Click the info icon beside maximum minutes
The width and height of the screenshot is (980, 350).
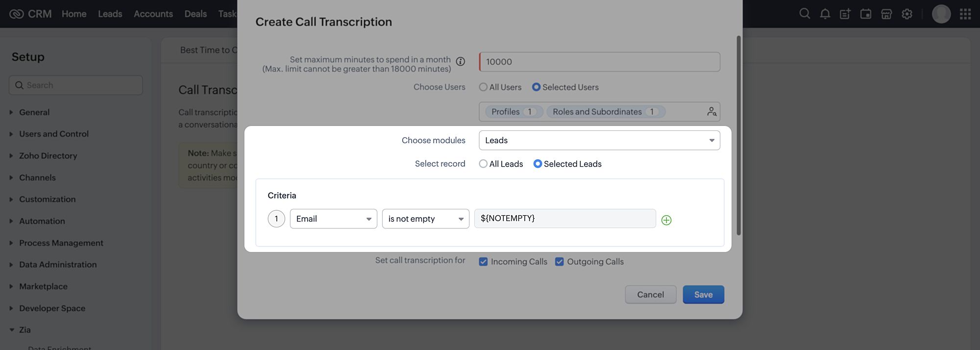461,62
